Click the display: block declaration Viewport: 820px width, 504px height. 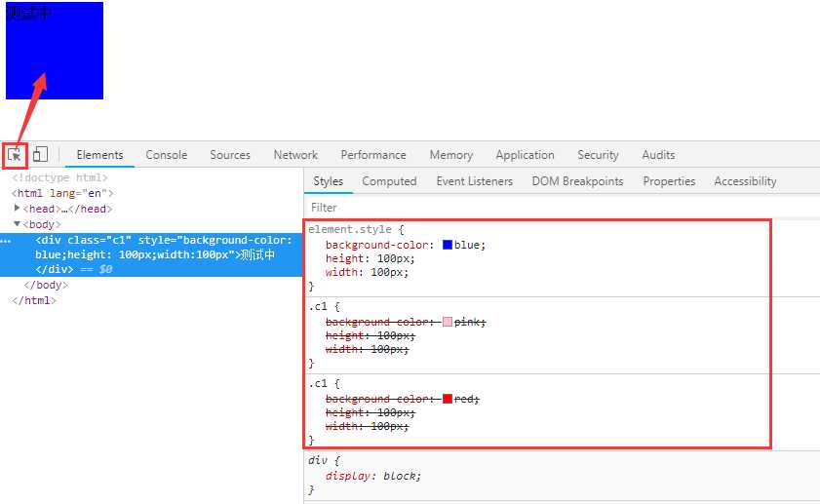click(372, 476)
